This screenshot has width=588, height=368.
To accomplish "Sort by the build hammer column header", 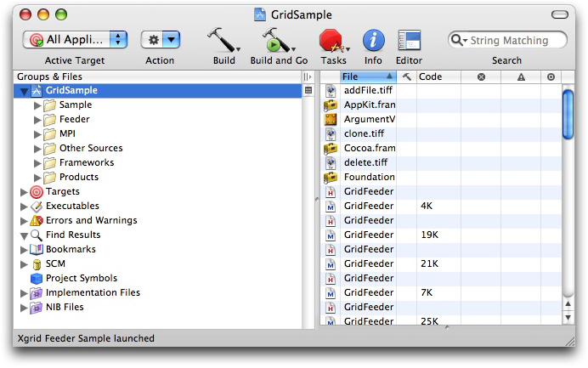I will click(x=406, y=76).
